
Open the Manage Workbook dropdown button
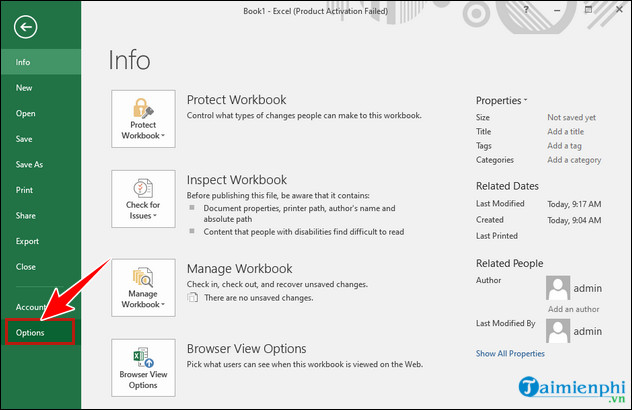point(143,287)
